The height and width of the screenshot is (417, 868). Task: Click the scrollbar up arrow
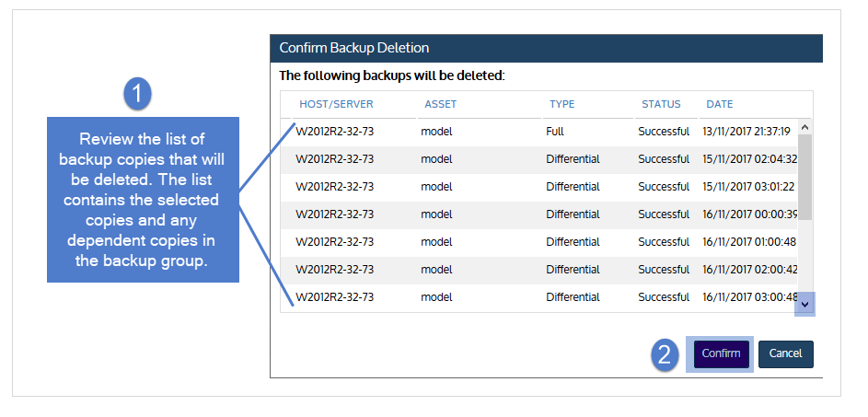pos(804,127)
